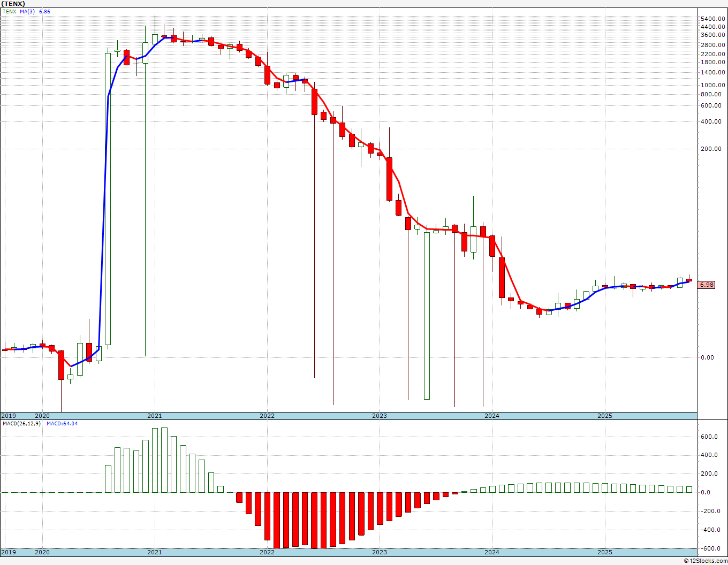Click the current price tag 6.98

707,285
